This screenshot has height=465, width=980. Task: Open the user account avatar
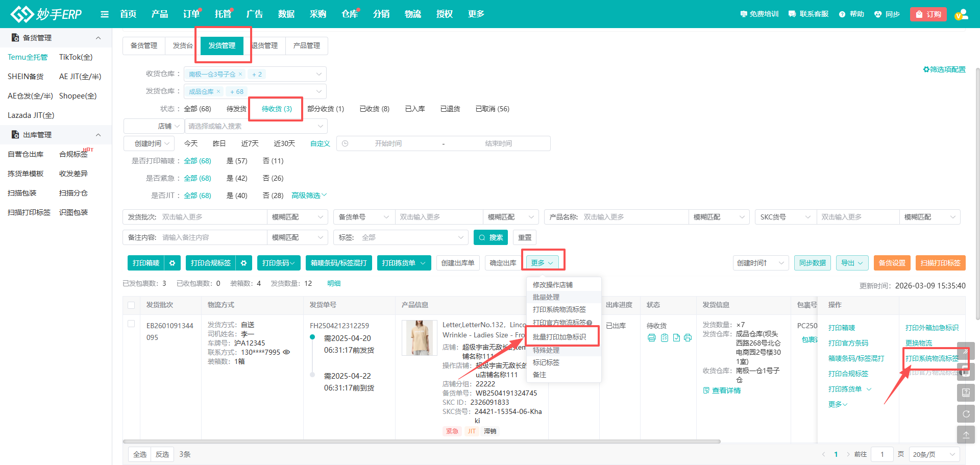click(961, 14)
